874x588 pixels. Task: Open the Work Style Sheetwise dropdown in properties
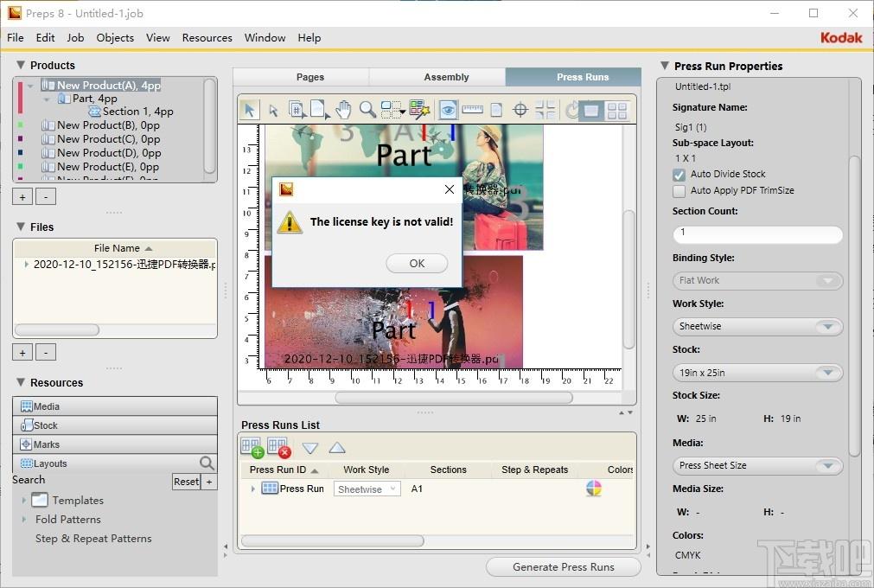(x=757, y=327)
